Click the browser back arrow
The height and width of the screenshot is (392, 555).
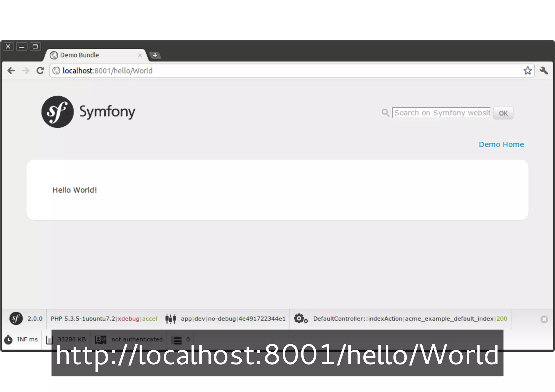tap(11, 71)
